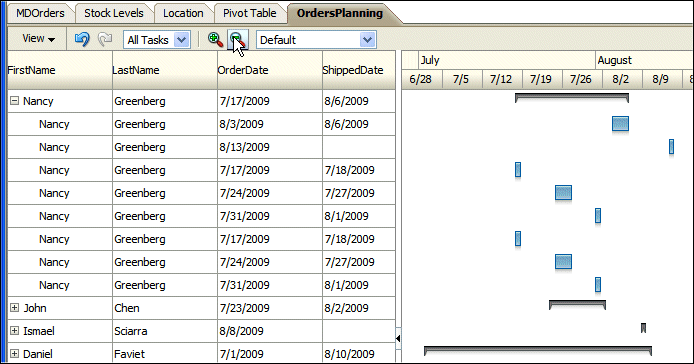Click the Chen last name cell
The height and width of the screenshot is (364, 694).
coord(165,308)
